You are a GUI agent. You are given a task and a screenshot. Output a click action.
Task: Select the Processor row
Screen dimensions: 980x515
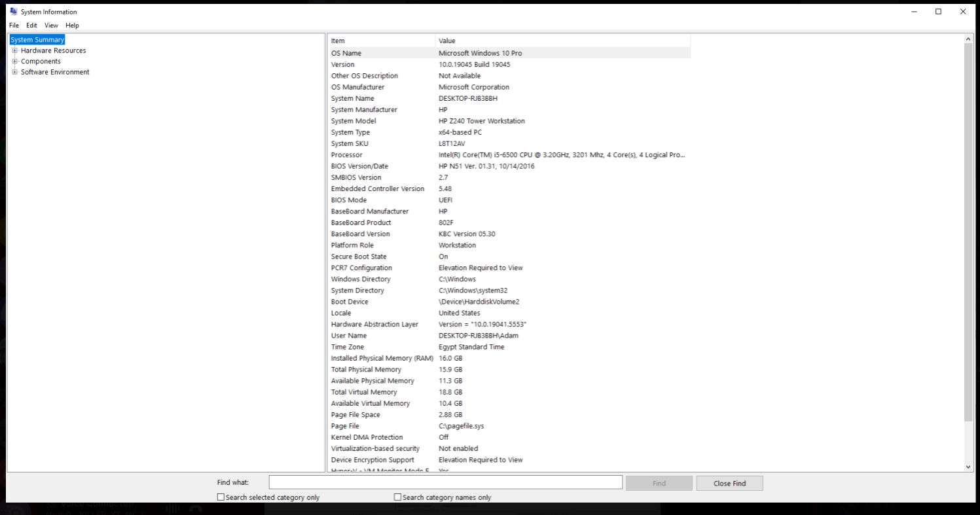click(509, 155)
